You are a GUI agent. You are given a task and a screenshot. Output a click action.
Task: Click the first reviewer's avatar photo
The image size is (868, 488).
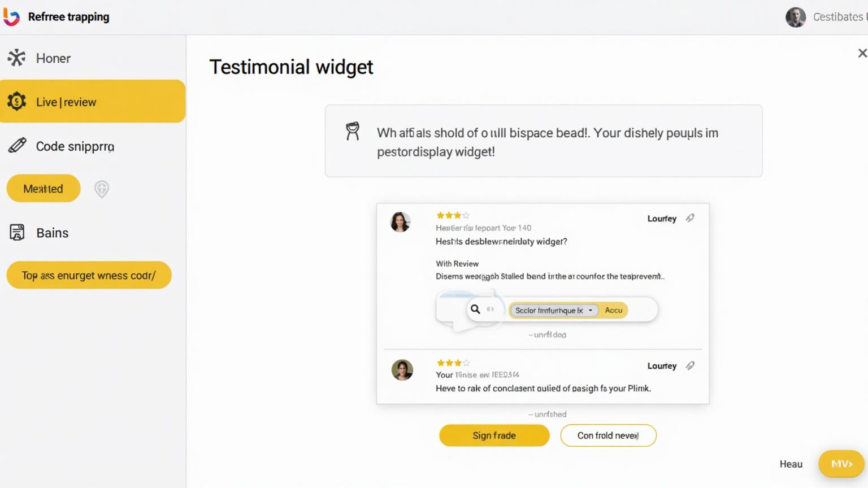point(400,222)
